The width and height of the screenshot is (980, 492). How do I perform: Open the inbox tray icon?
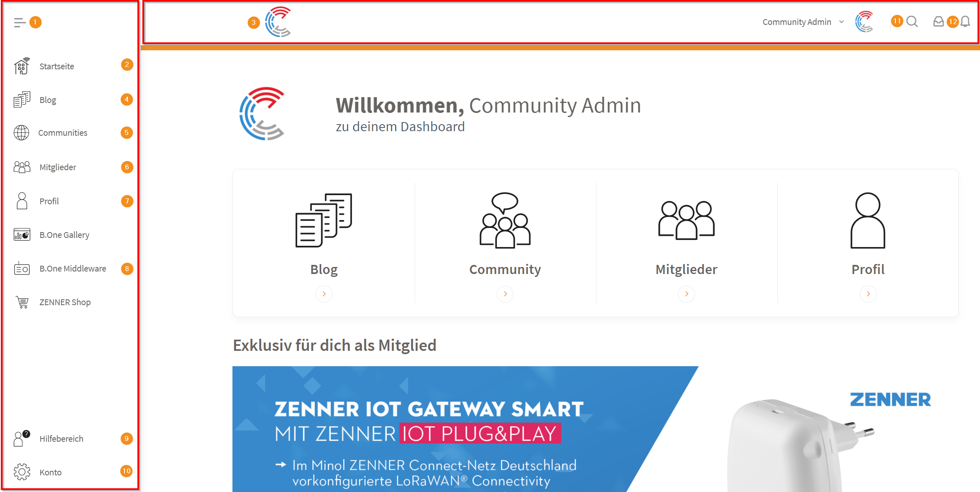point(938,22)
